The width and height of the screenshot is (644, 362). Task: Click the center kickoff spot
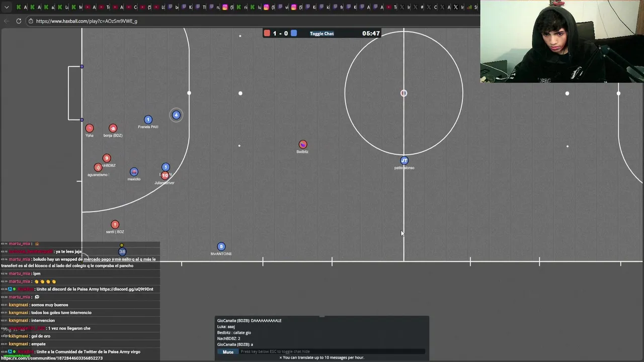[x=404, y=93]
